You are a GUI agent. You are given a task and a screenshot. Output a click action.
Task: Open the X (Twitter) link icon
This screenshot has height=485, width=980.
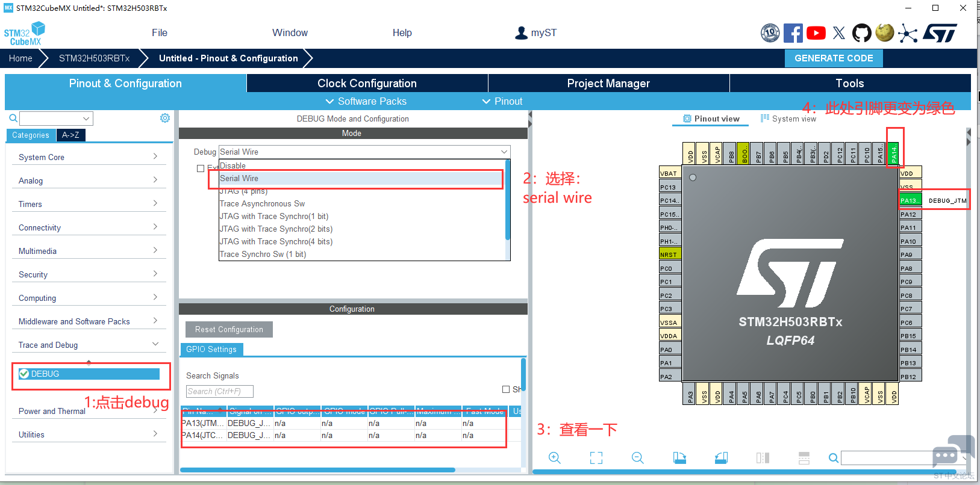click(x=839, y=33)
